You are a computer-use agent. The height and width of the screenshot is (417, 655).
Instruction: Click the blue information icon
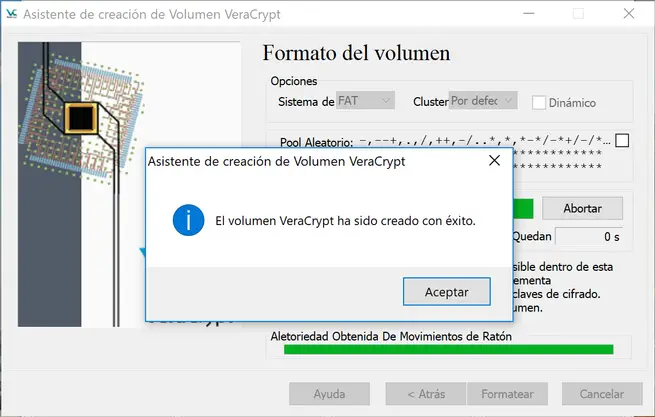pos(188,220)
